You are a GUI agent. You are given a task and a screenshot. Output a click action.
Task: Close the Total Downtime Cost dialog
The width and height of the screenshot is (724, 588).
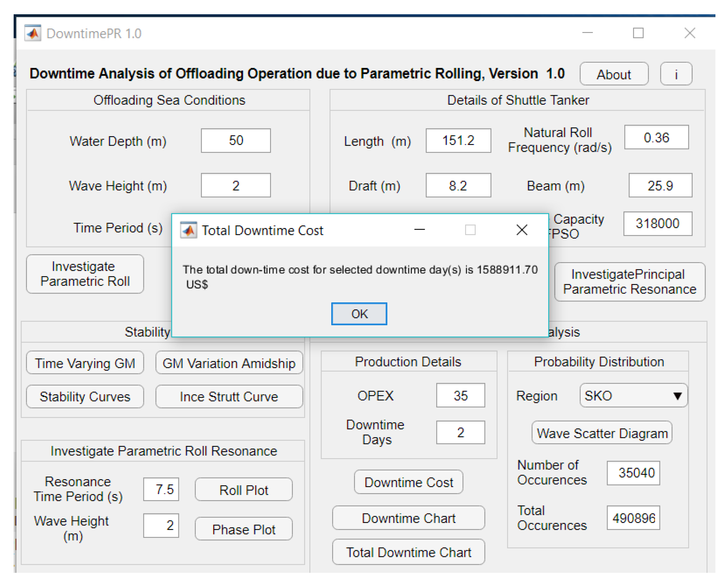pyautogui.click(x=522, y=230)
